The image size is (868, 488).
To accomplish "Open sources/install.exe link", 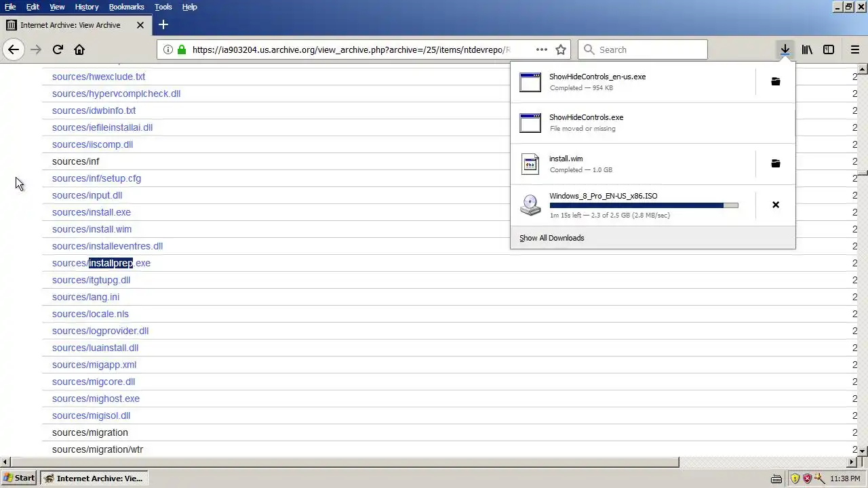I will [x=92, y=212].
